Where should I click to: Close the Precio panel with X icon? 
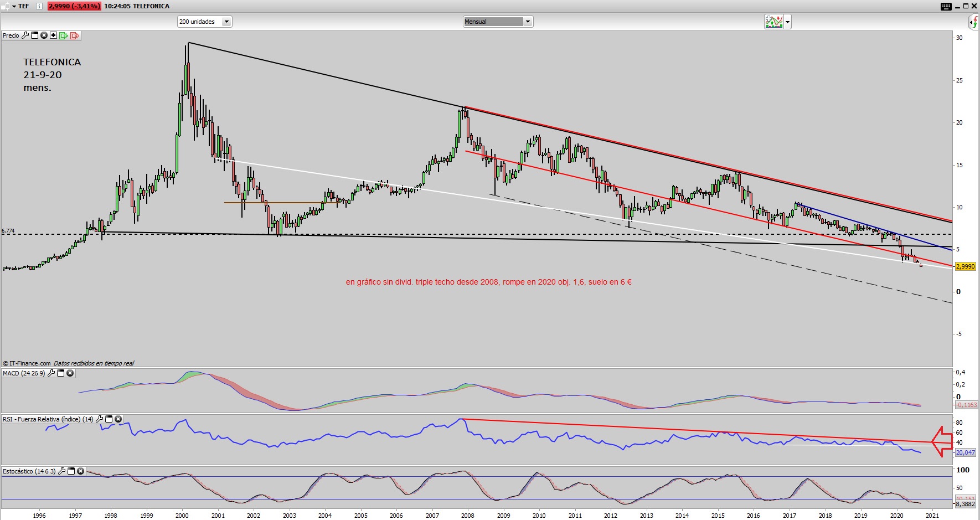[x=44, y=35]
